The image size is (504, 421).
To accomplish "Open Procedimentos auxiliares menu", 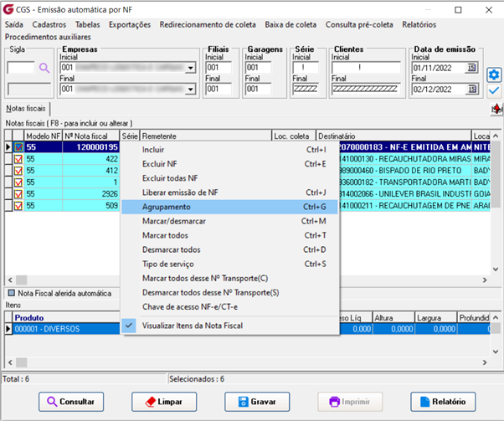I will click(x=48, y=37).
